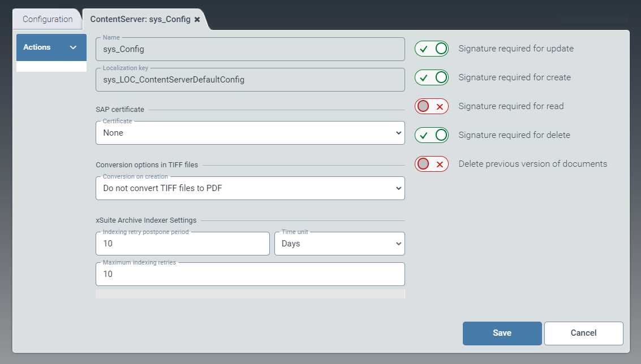The height and width of the screenshot is (364, 641).
Task: Open the Time unit dropdown
Action: (339, 244)
